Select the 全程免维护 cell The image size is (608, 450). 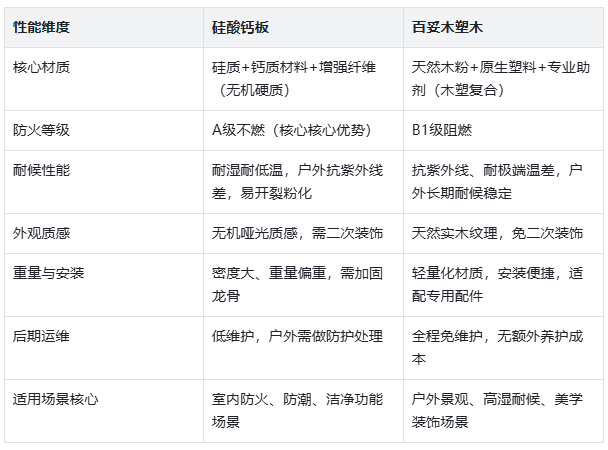click(497, 347)
